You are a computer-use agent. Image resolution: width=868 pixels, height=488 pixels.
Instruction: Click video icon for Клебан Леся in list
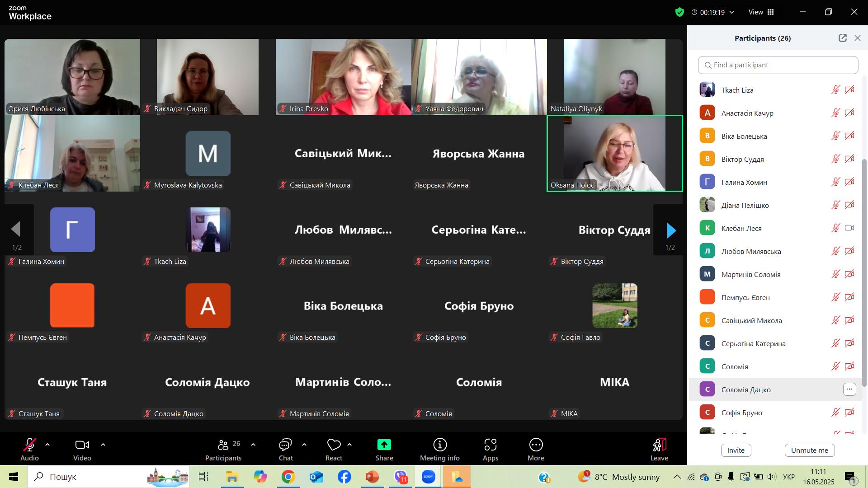pyautogui.click(x=849, y=228)
